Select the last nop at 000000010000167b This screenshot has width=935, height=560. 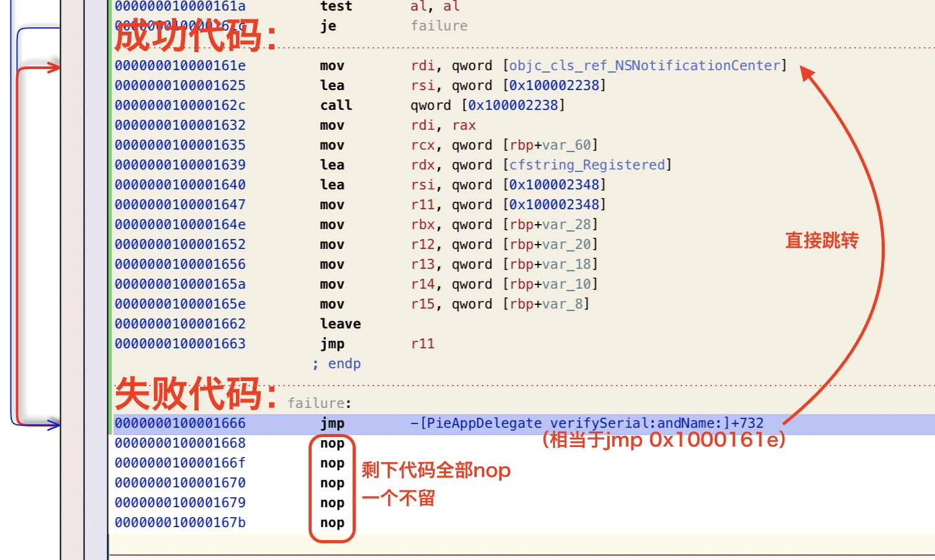pos(332,523)
